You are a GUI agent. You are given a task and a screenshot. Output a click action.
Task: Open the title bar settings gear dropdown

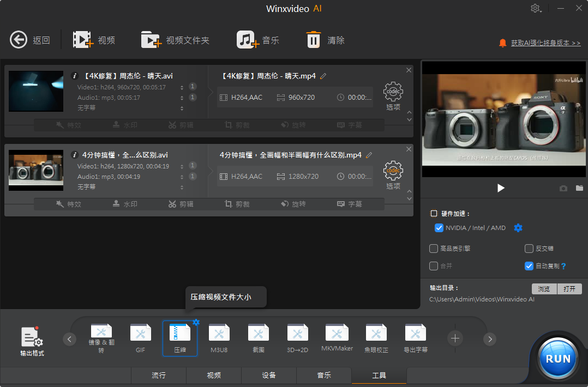(536, 8)
